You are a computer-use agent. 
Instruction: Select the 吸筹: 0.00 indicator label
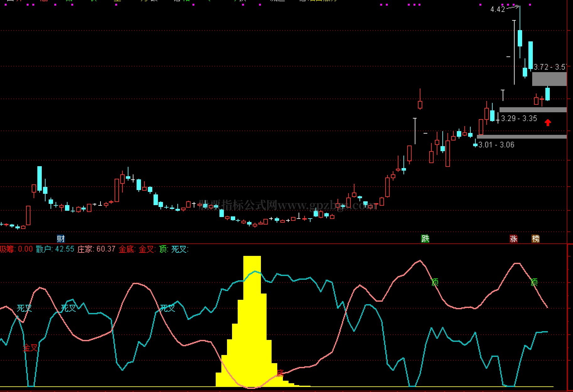[x=16, y=249]
